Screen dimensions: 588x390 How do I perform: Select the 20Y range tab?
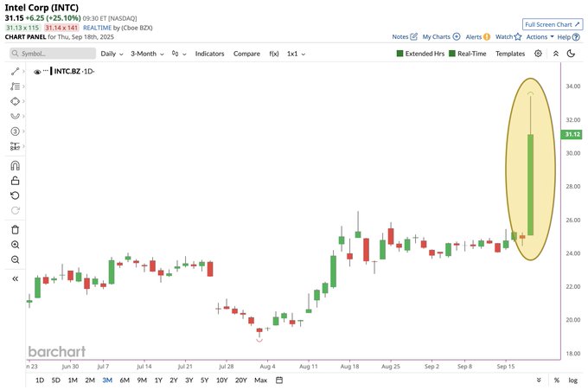pyautogui.click(x=240, y=380)
